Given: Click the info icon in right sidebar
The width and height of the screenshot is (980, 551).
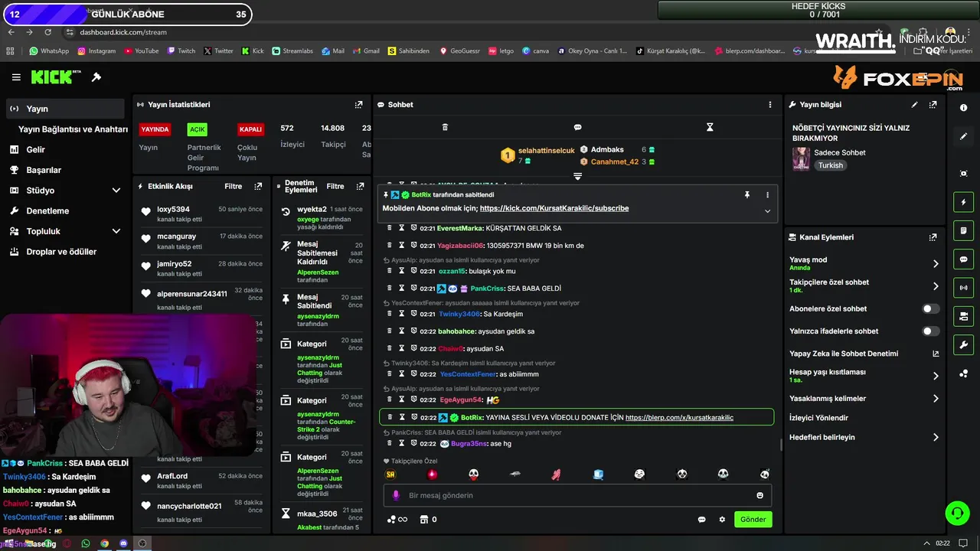Looking at the screenshot, I should 963,108.
